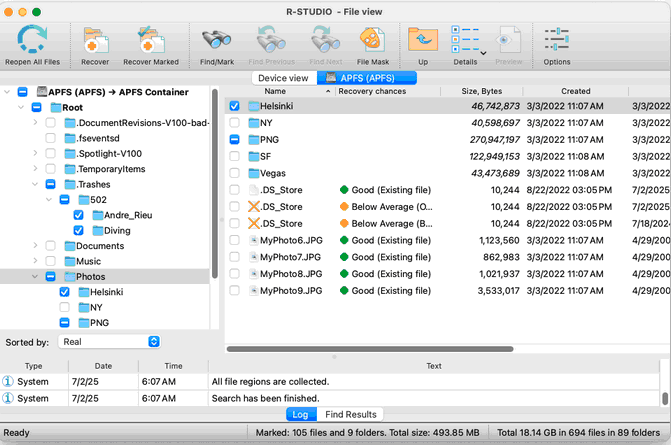Collapse the 502 folder node
Image resolution: width=671 pixels, height=445 pixels.
[49, 200]
